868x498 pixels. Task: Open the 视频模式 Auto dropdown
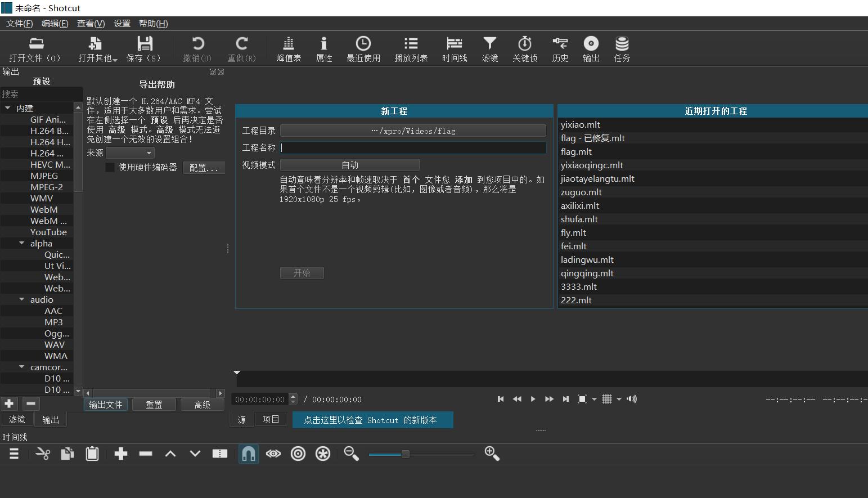[x=349, y=164]
